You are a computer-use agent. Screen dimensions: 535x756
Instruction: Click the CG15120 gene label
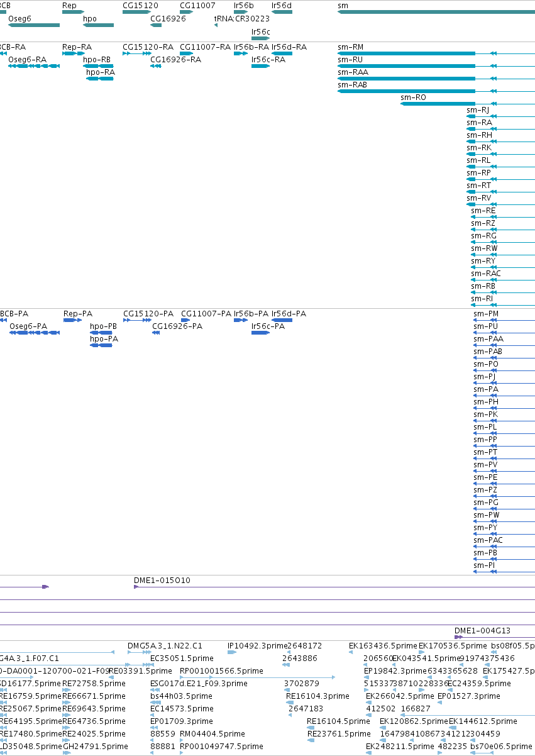[140, 6]
